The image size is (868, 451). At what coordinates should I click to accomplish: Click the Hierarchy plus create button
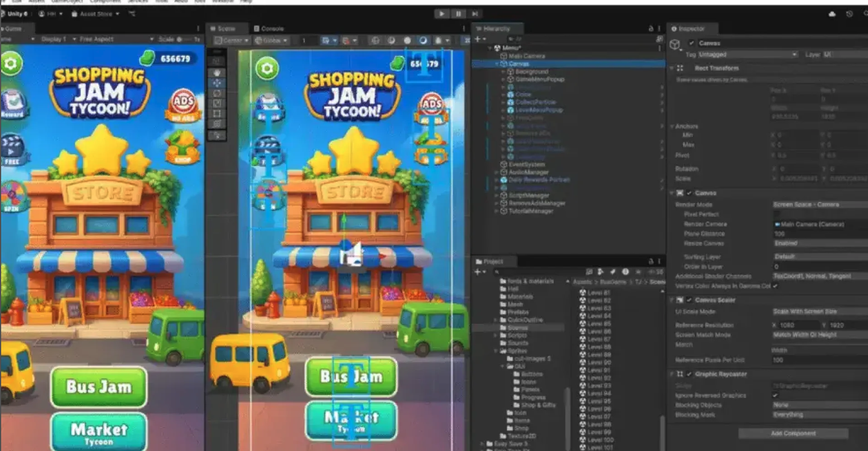480,39
